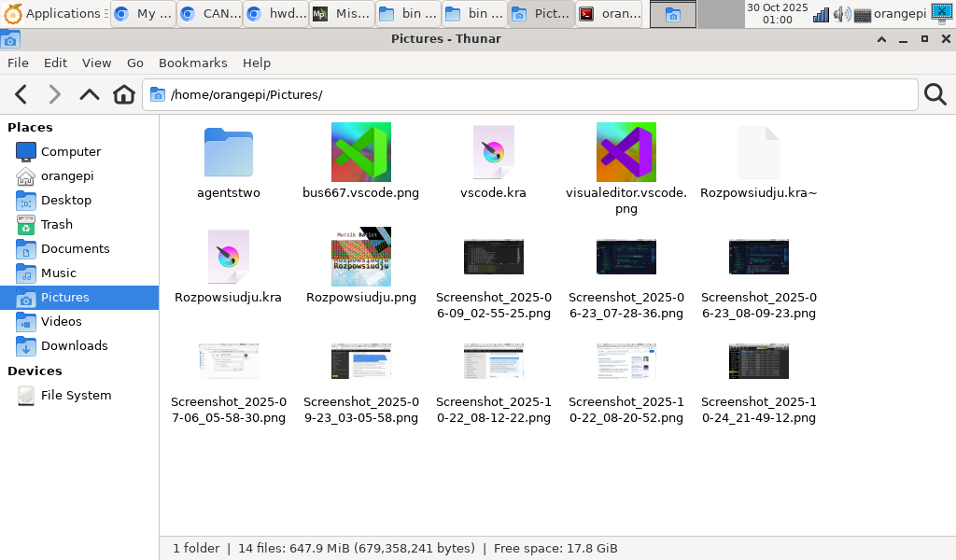Open Trash in the Places sidebar
The image size is (956, 560).
point(56,224)
